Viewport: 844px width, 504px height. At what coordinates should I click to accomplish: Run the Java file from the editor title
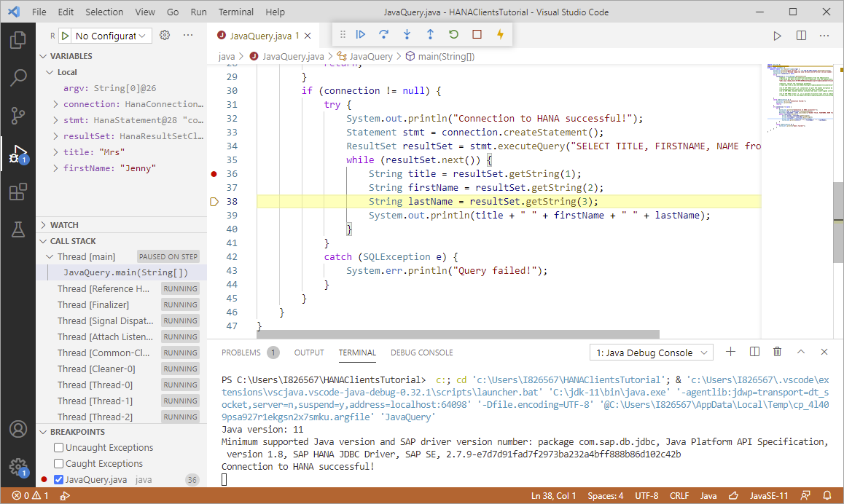(x=777, y=36)
